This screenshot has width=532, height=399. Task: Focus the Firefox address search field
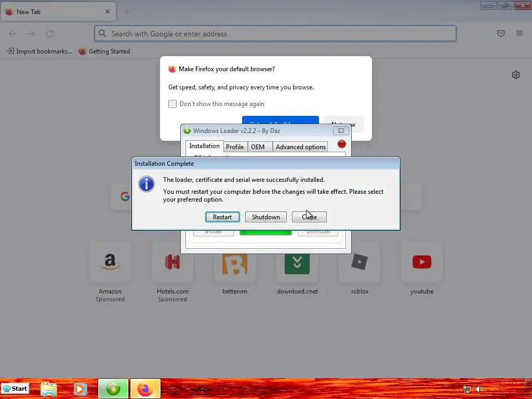pyautogui.click(x=275, y=33)
